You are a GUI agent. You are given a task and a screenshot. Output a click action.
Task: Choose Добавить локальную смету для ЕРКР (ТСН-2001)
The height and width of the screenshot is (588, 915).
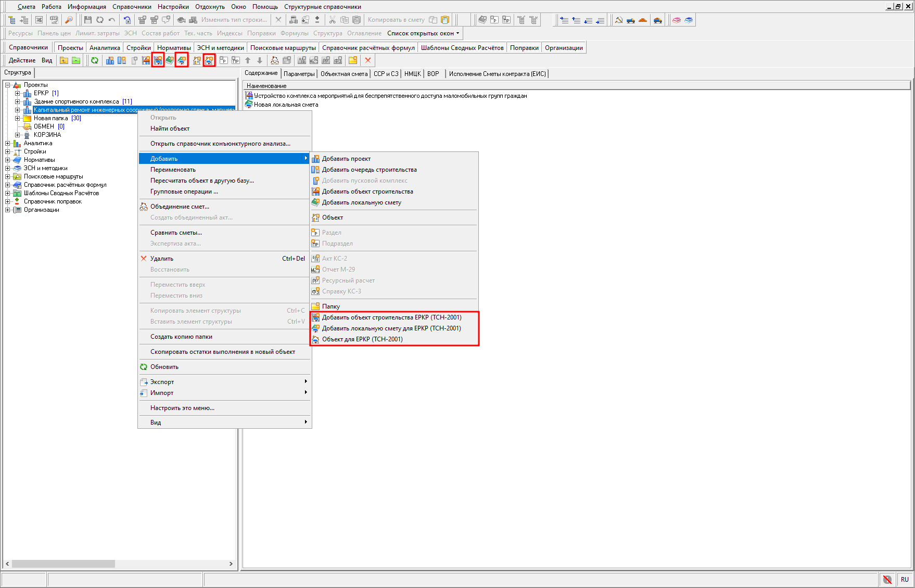click(x=391, y=328)
